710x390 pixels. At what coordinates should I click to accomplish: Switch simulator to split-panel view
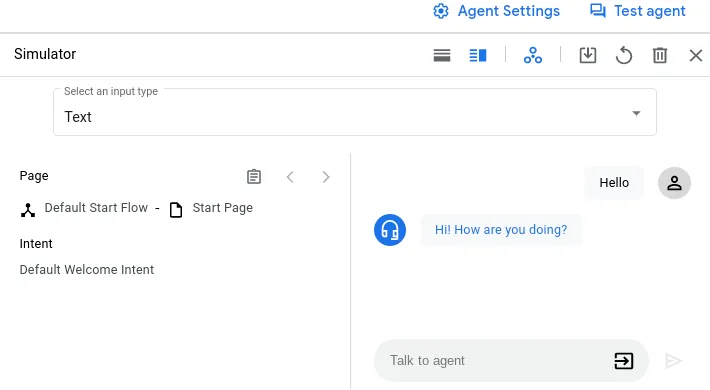[x=478, y=55]
